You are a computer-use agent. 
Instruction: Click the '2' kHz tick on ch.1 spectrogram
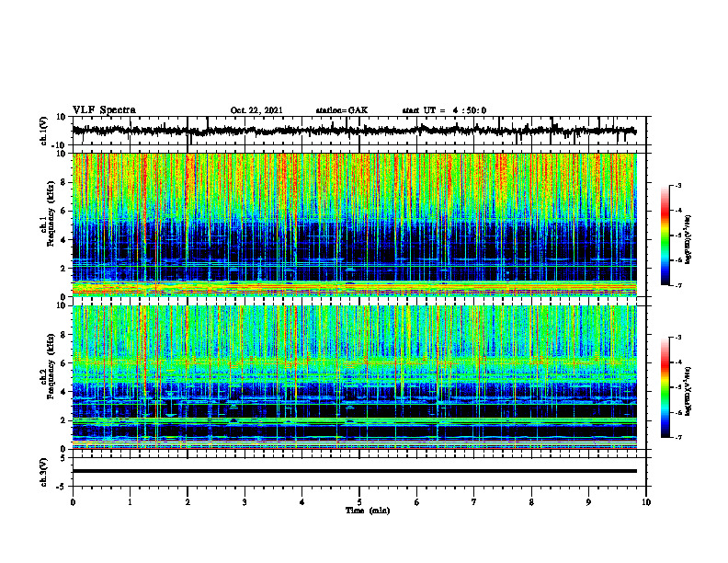tap(64, 269)
